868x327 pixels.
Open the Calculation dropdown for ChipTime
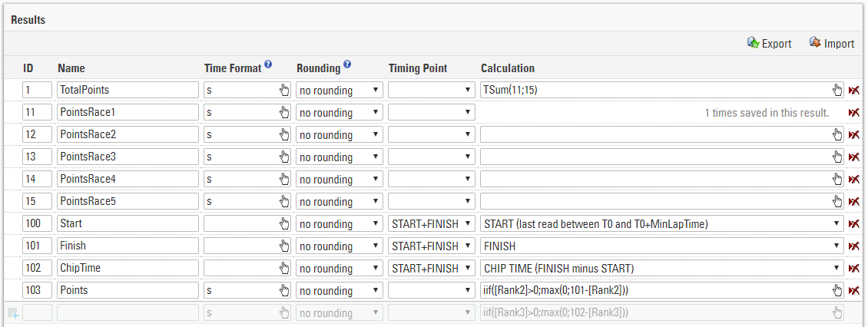point(661,269)
